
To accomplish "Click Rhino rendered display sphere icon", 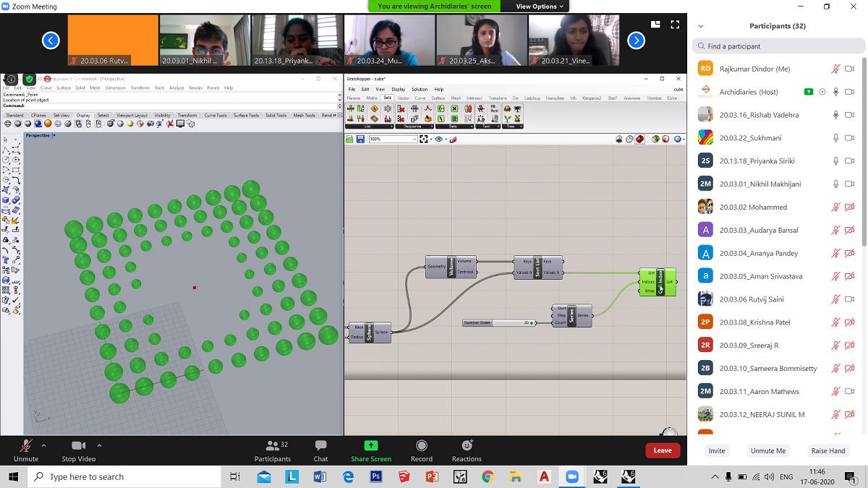I will pyautogui.click(x=48, y=124).
